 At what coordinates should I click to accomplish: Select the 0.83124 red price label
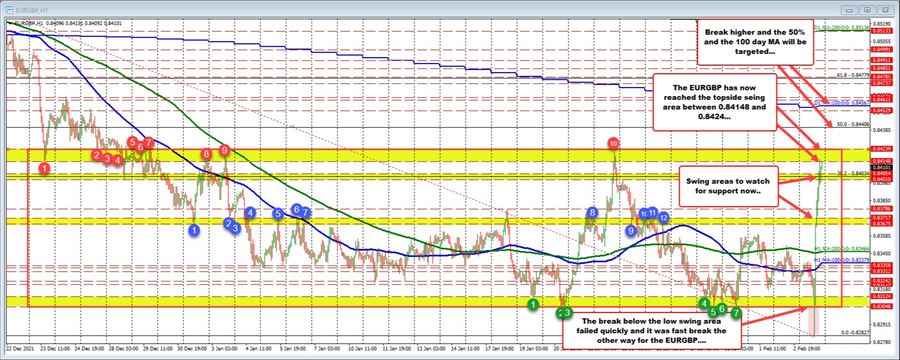tap(881, 296)
